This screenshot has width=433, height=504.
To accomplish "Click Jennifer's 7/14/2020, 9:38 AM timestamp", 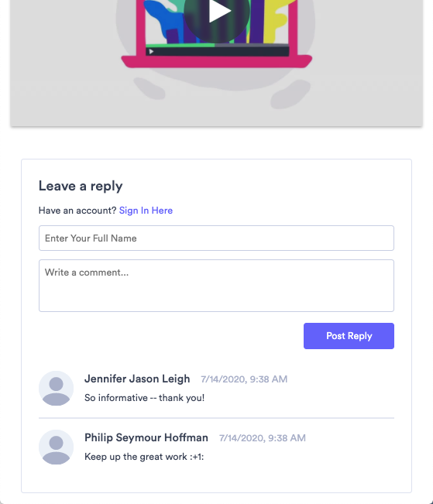I will tap(244, 379).
